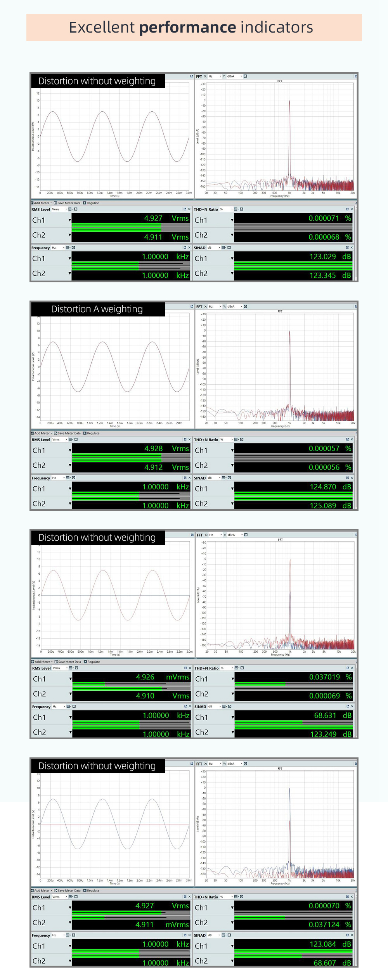Viewport: 388px width, 980px height.
Task: Click Regulate icon in the A weighting panel
Action: pos(85,433)
